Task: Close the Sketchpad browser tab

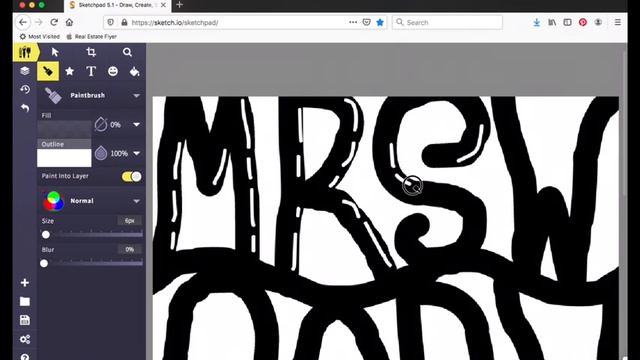Action: (x=163, y=5)
